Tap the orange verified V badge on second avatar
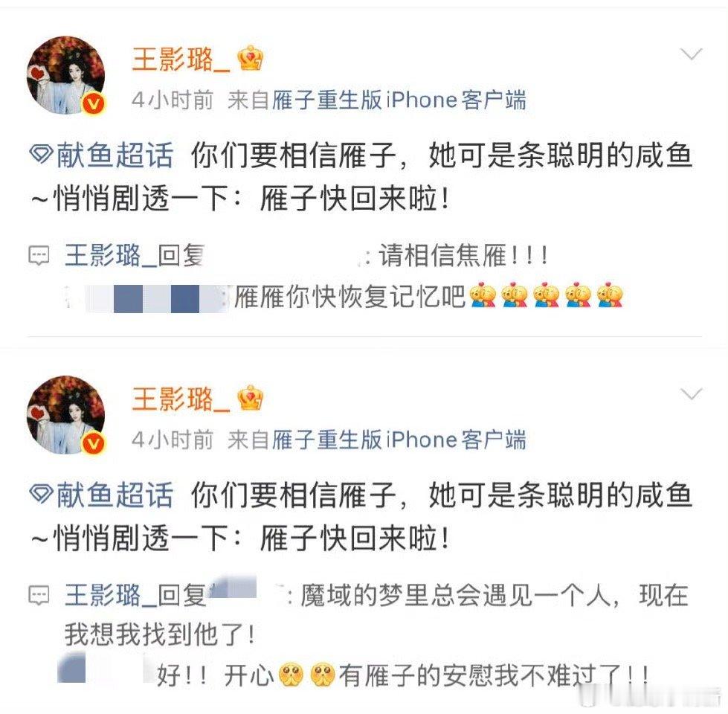The height and width of the screenshot is (714, 728). click(x=94, y=444)
